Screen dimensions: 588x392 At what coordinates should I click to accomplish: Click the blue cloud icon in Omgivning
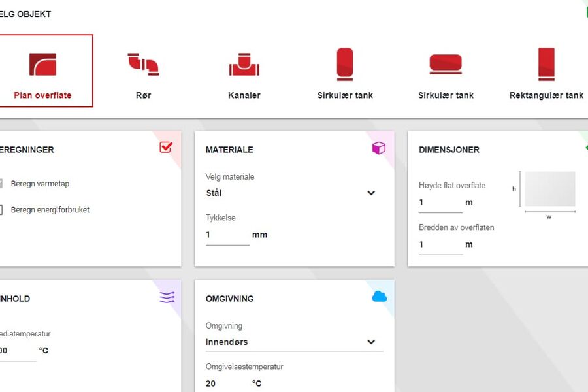(379, 297)
